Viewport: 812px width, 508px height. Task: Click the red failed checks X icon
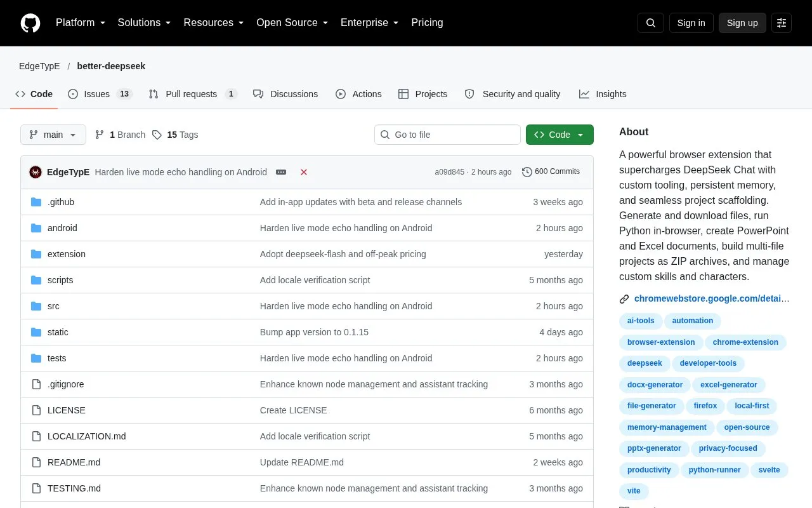click(x=304, y=172)
